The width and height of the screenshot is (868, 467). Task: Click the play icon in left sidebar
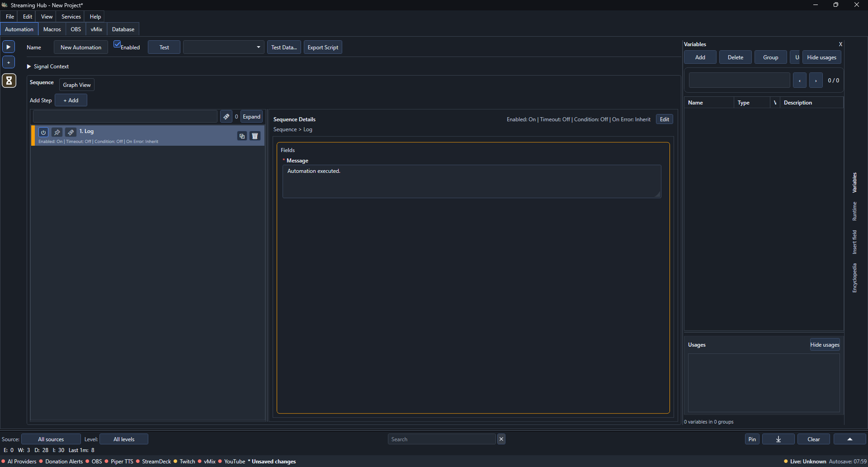(9, 47)
